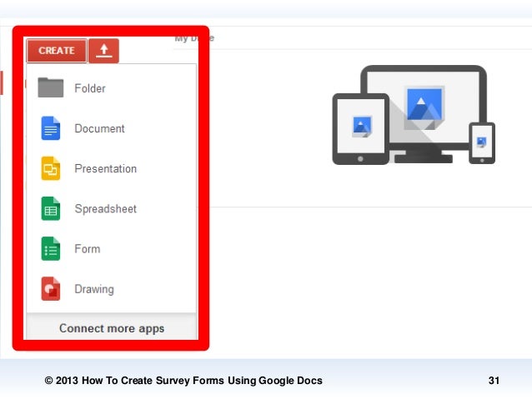Viewport: 532px width, 399px height.
Task: Click the red Drawing icon
Action: (51, 289)
